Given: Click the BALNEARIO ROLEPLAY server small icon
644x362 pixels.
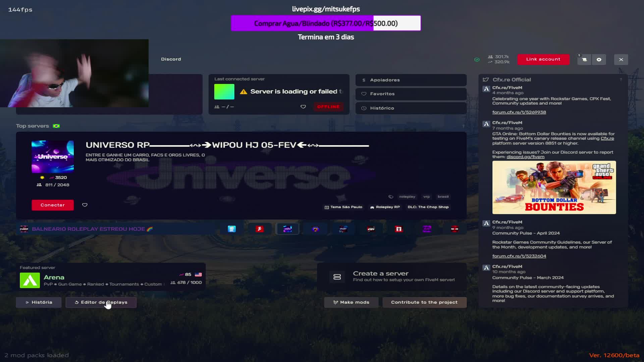Looking at the screenshot, I should (24, 229).
